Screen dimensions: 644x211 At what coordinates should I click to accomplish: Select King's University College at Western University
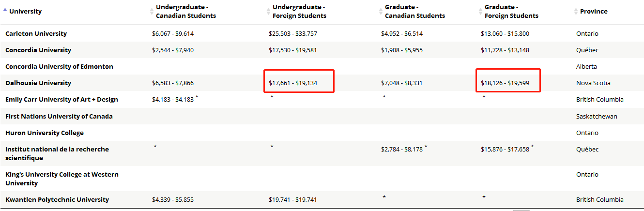pos(62,179)
